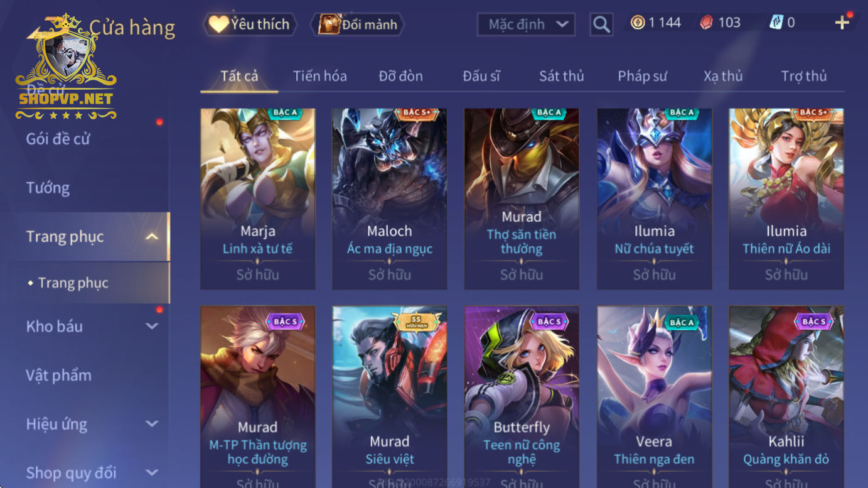
Task: Click the blue voucher ticket icon
Action: pyautogui.click(x=776, y=23)
